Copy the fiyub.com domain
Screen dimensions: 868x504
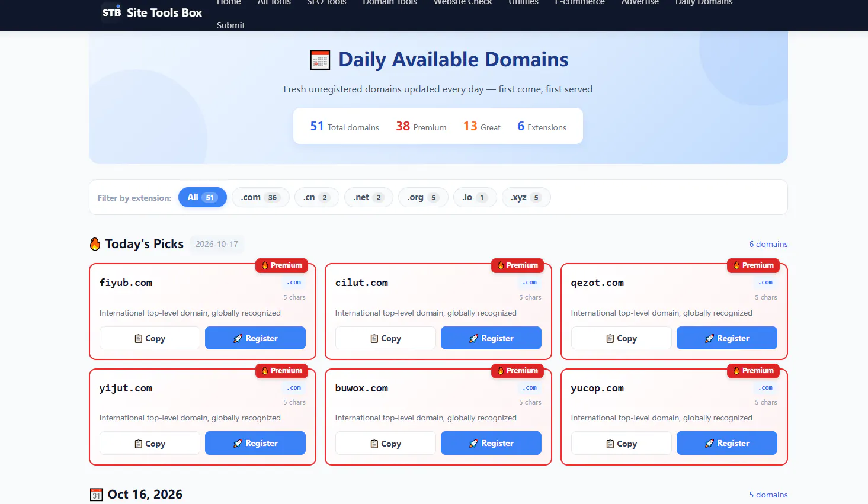150,338
